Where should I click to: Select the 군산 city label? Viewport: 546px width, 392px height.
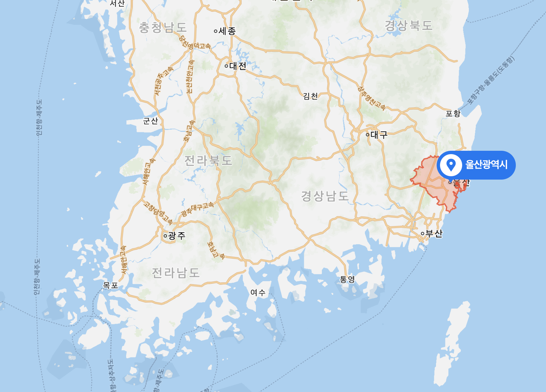[x=150, y=121]
